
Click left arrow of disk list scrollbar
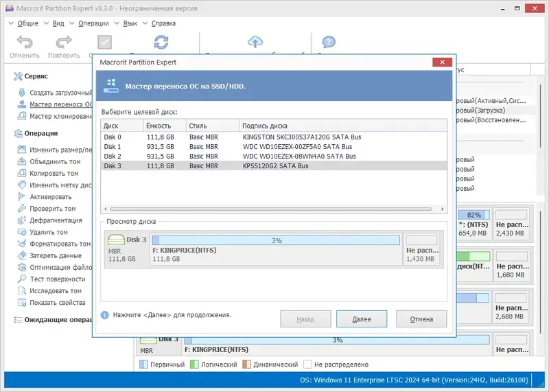[106, 209]
